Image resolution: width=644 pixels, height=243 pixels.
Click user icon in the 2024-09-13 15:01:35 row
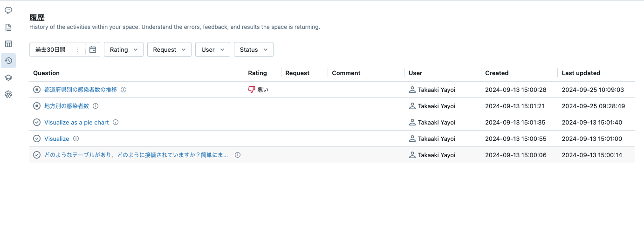pos(412,122)
